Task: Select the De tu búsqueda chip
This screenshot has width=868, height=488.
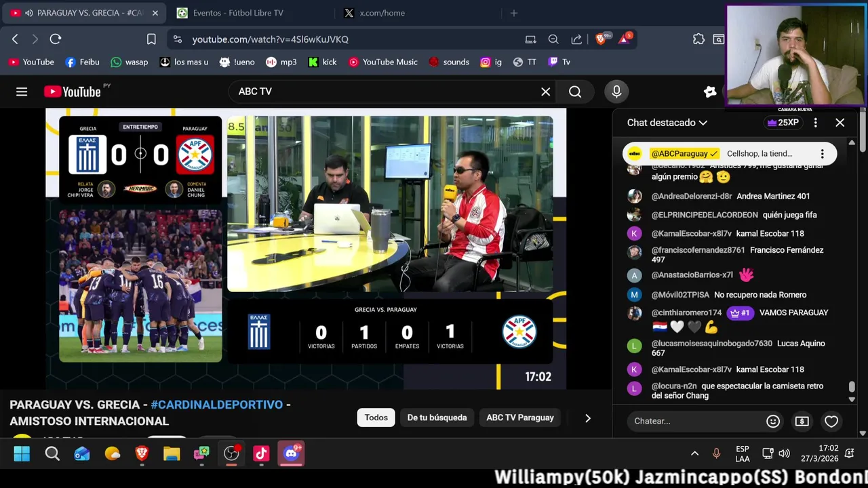Action: click(x=437, y=418)
